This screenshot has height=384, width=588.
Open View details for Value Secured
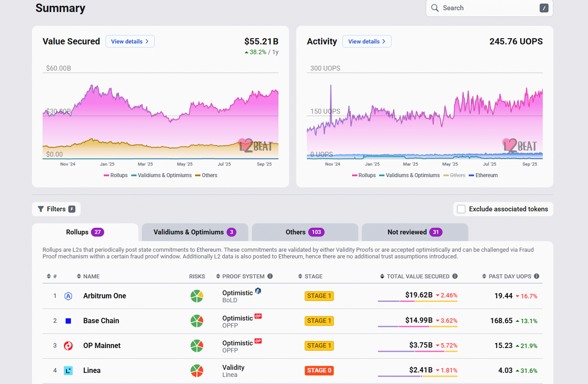(x=130, y=41)
